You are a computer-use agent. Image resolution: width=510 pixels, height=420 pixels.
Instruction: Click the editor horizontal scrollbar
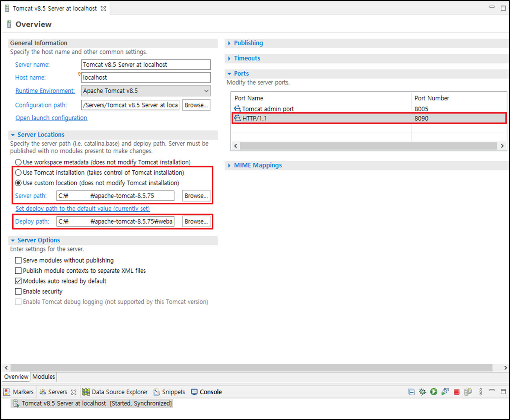pyautogui.click(x=251, y=368)
